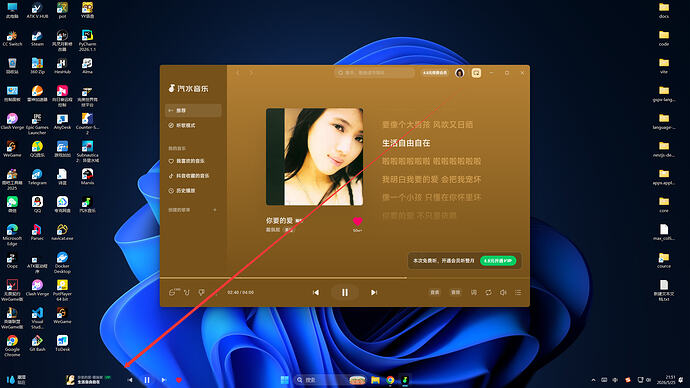
Task: Add a new playlist with the plus icon
Action: click(215, 210)
